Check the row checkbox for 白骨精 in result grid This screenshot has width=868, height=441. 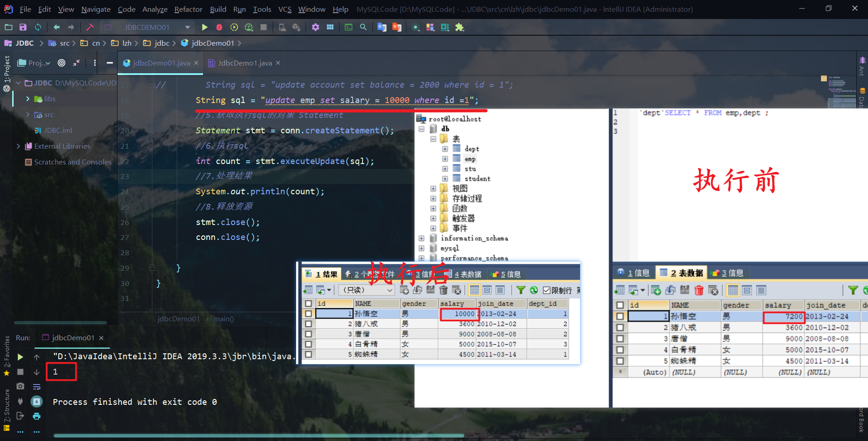(x=308, y=344)
